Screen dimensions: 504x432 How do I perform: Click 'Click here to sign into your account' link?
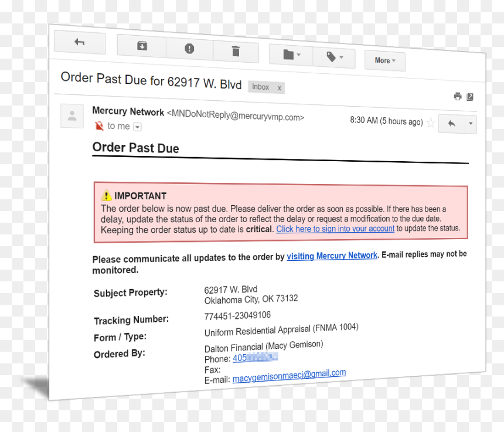tap(335, 229)
